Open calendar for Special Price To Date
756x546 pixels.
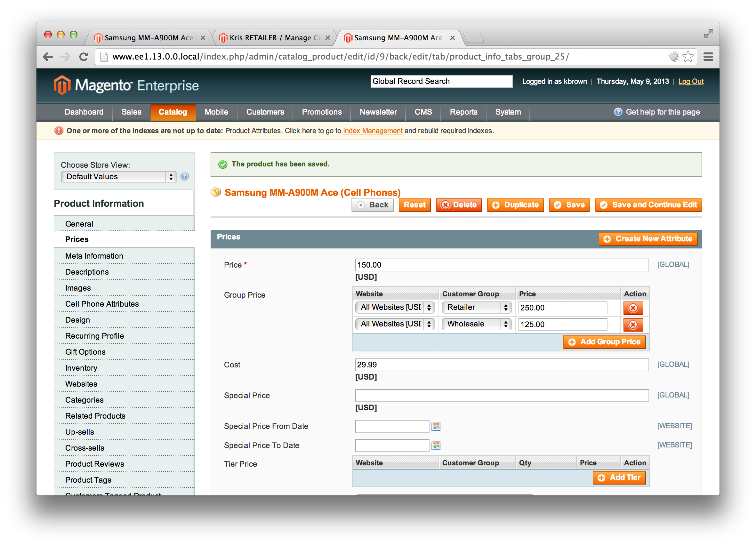point(436,446)
